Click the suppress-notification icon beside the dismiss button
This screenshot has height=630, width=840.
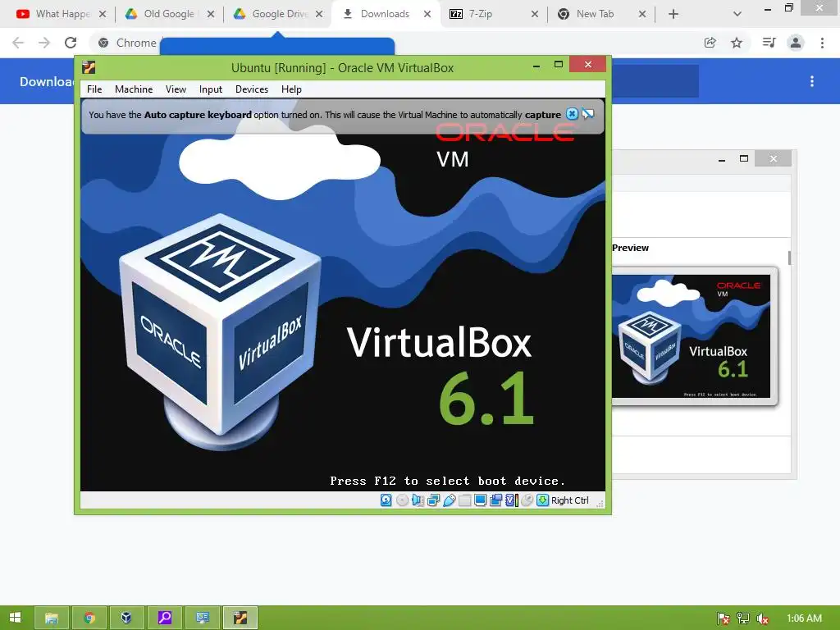(x=588, y=114)
